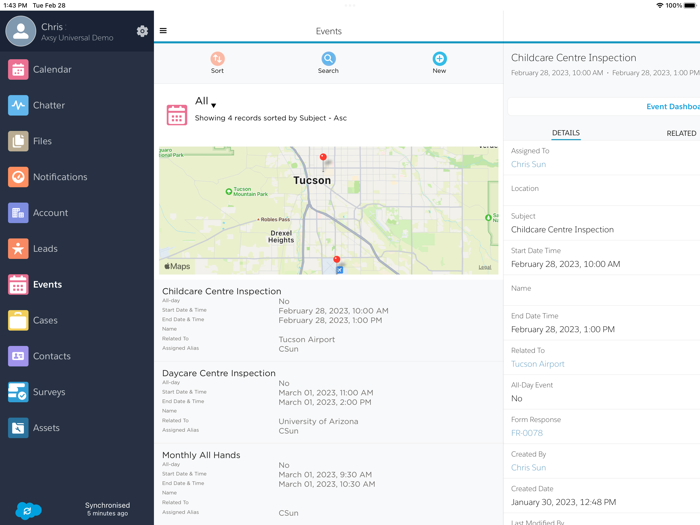Open Calendar from sidebar

(x=39, y=70)
